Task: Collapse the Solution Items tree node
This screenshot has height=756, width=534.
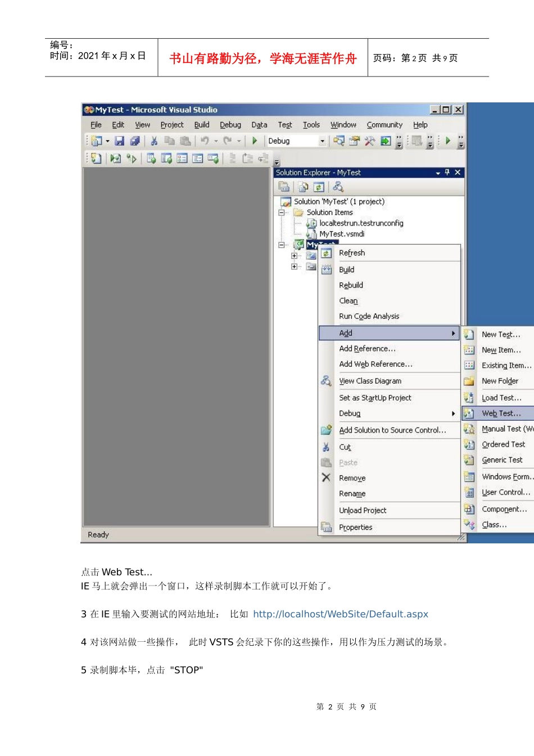Action: click(282, 212)
